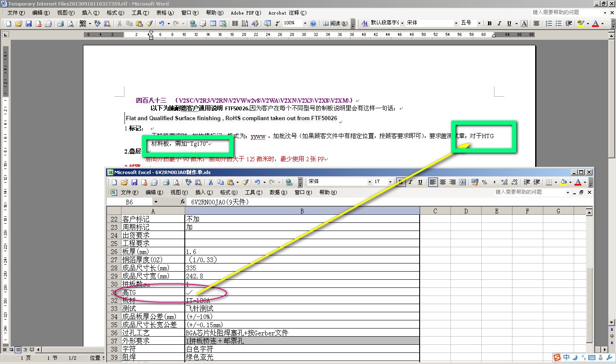Toggle Italic in Excel's formatting toolbar

pos(410,182)
